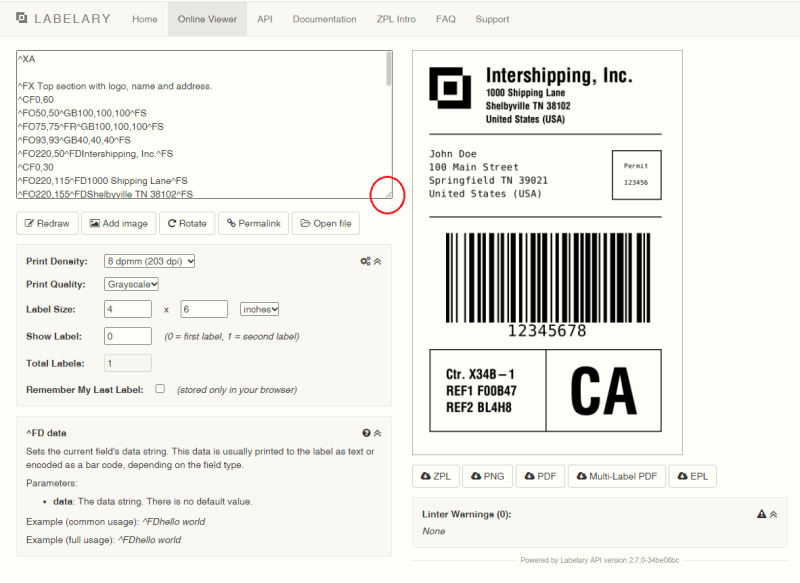800x583 pixels.
Task: Click the '^FO220,50^FDIntershipping, Inc.^FS' code line
Action: (95, 154)
